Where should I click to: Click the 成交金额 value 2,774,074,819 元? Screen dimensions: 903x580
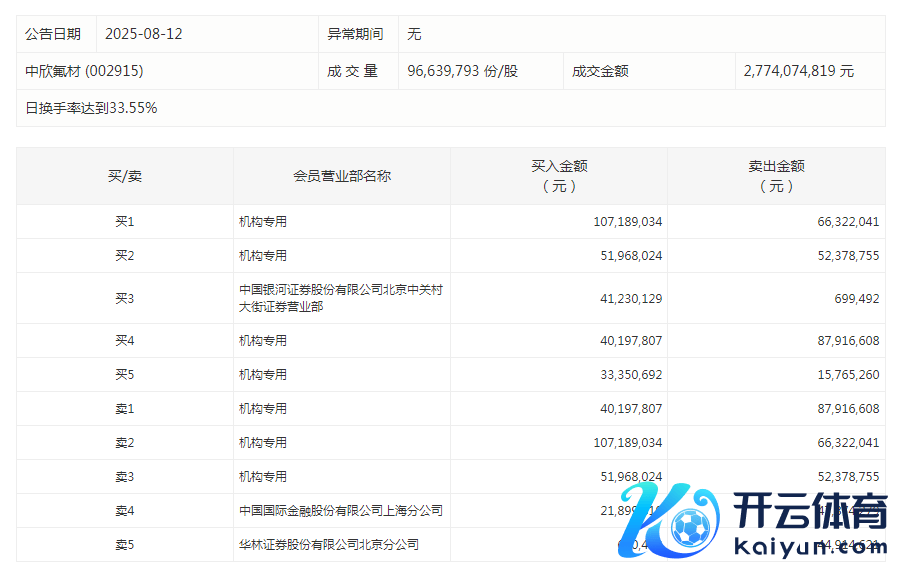[x=799, y=71]
